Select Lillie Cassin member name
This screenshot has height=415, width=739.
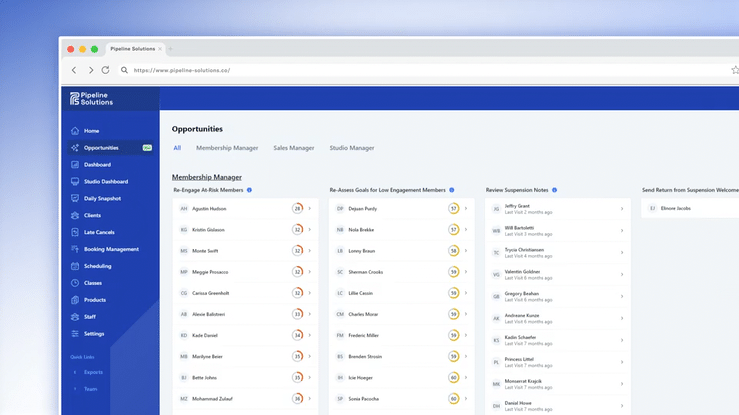tap(361, 293)
